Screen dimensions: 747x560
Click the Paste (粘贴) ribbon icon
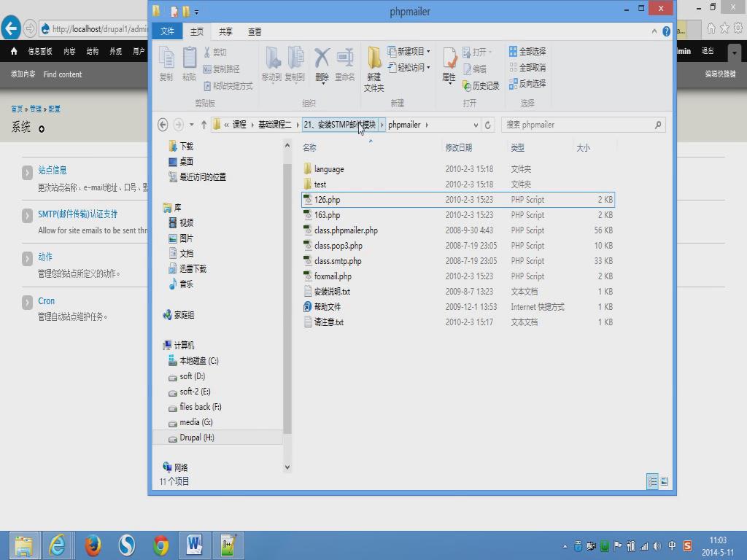click(189, 63)
